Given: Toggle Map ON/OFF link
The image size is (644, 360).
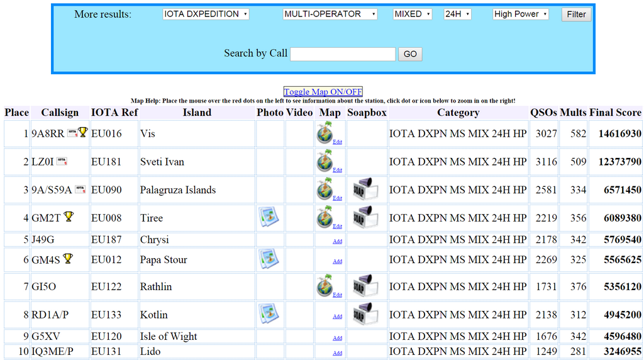Looking at the screenshot, I should tap(323, 92).
